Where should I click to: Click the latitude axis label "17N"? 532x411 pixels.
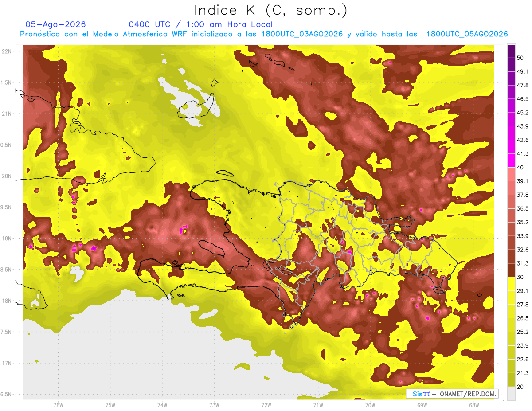tap(7, 363)
